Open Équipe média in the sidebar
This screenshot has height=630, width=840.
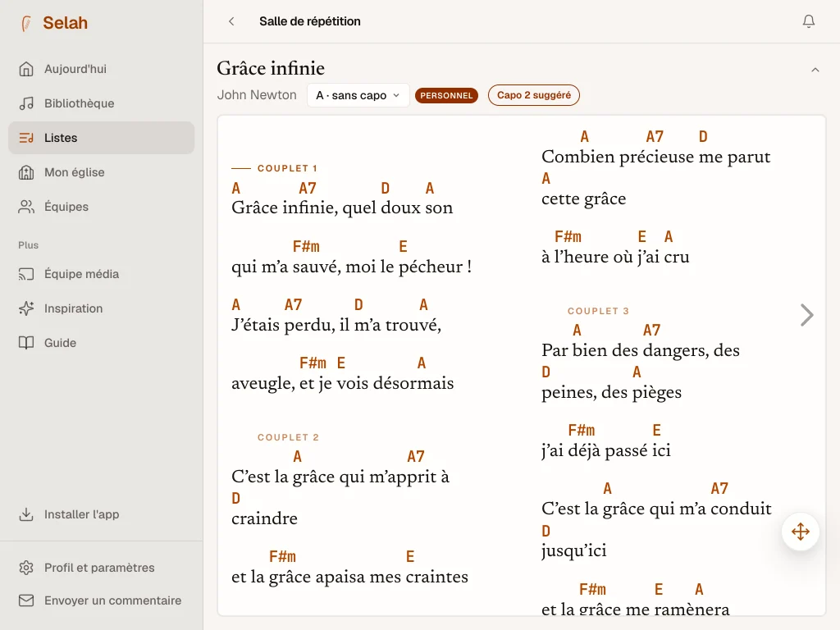101,274
